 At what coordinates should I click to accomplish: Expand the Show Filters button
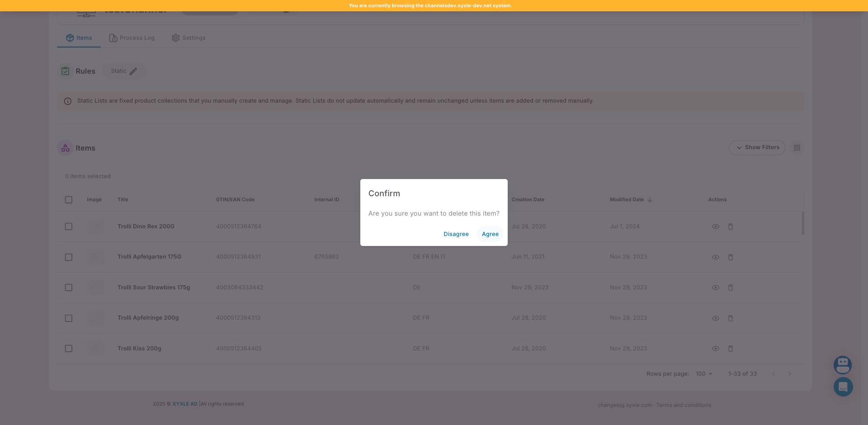tap(757, 148)
